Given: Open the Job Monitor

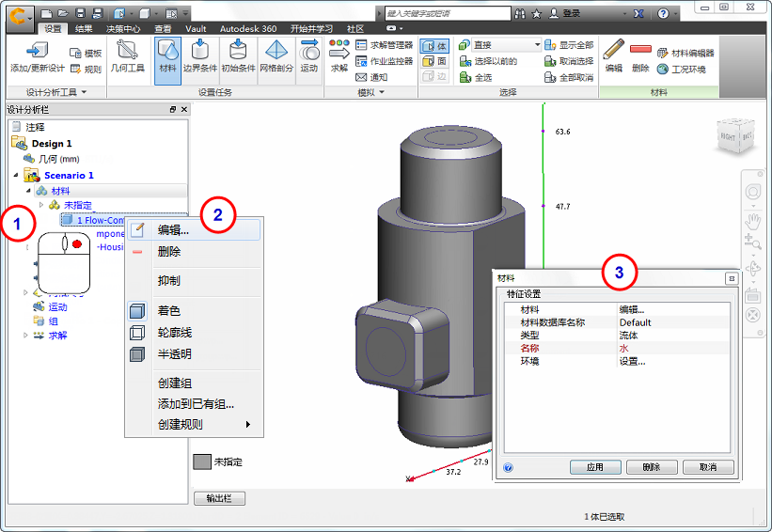Looking at the screenshot, I should click(x=384, y=61).
